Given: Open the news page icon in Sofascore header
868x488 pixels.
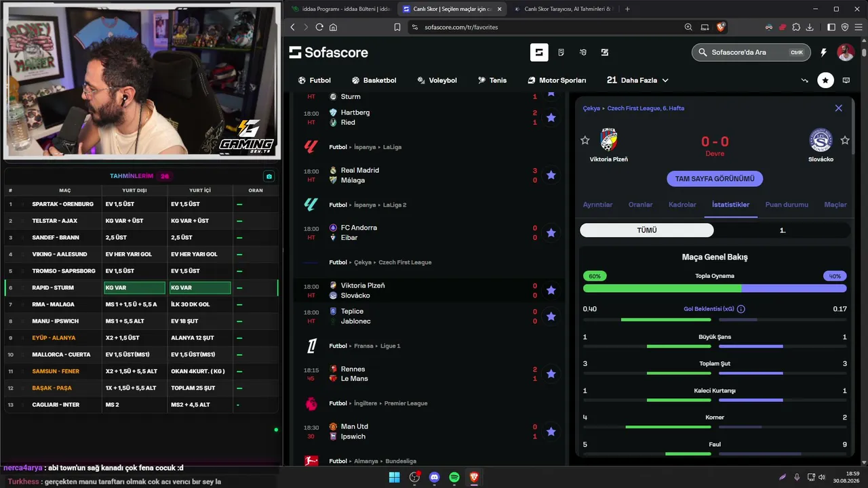Looking at the screenshot, I should click(561, 52).
